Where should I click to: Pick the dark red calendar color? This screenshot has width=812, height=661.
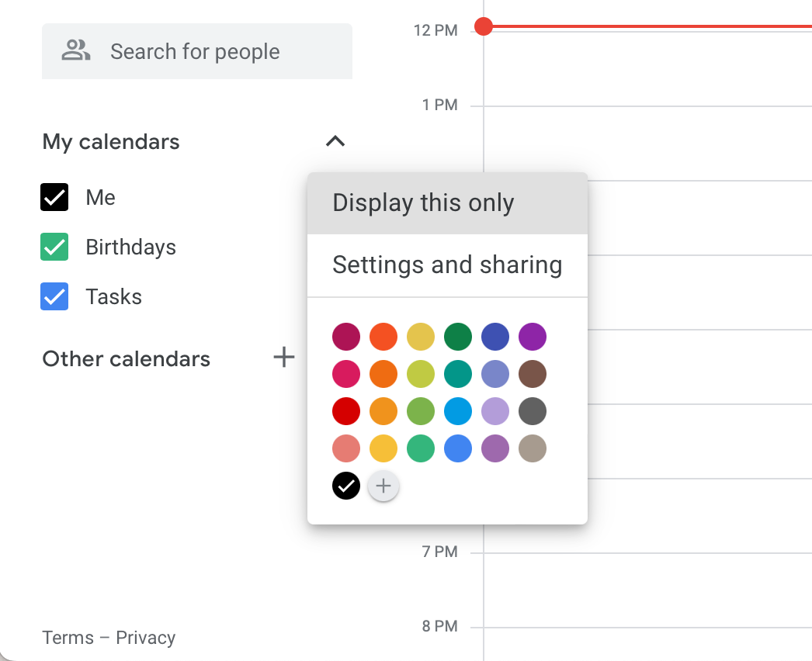[x=346, y=337]
